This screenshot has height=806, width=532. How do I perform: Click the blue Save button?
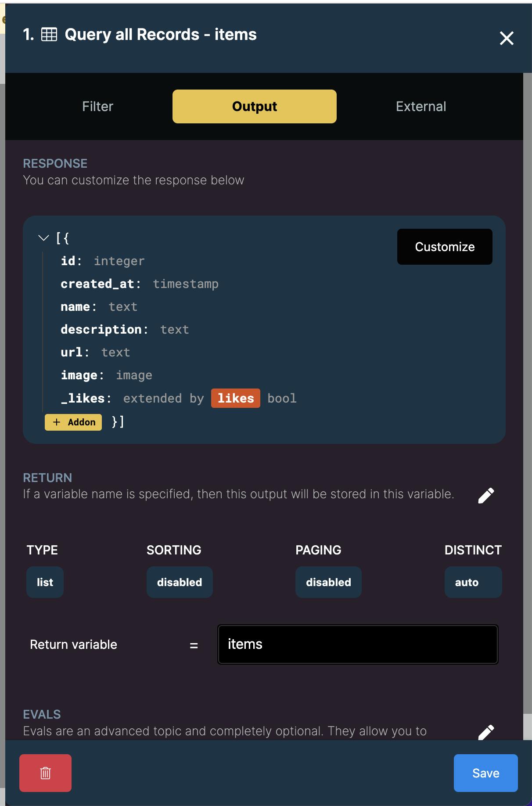coord(485,773)
